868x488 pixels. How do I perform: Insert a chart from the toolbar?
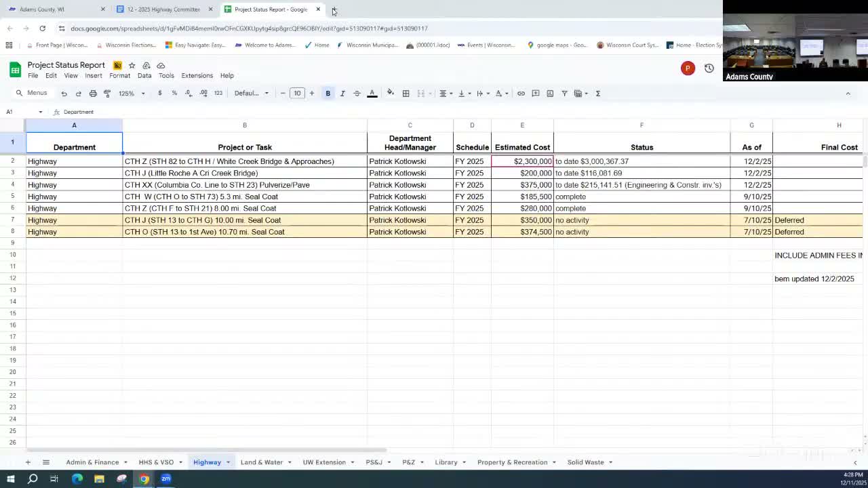pyautogui.click(x=550, y=94)
